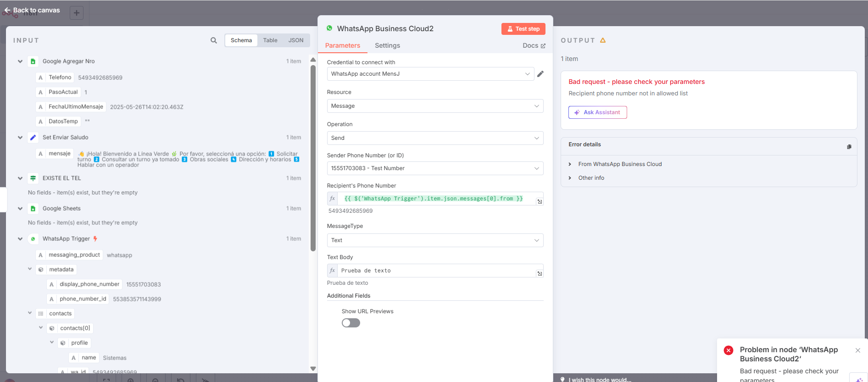Image resolution: width=868 pixels, height=382 pixels.
Task: Open the Operation dropdown
Action: [x=435, y=138]
